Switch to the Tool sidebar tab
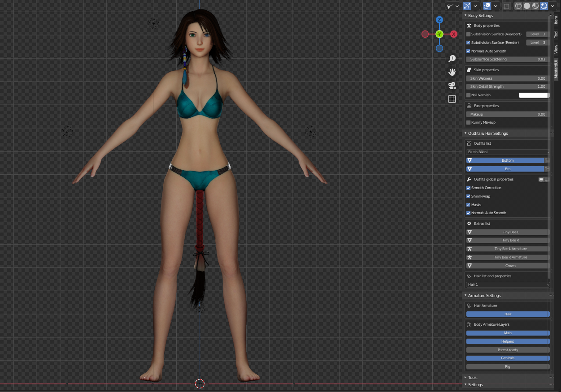 (556, 34)
